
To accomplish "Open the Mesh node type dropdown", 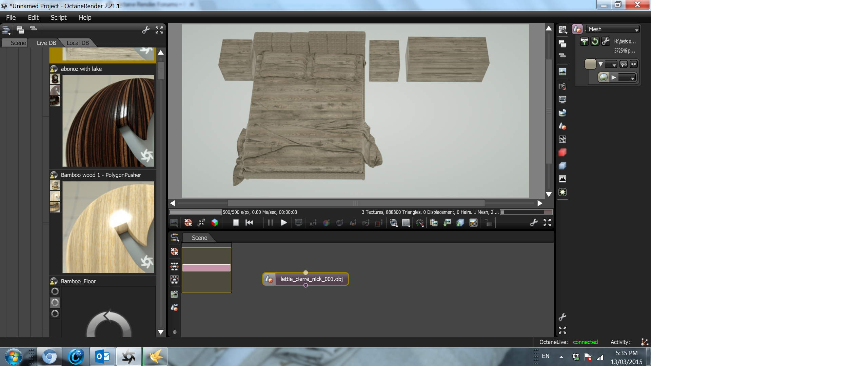I will (613, 29).
